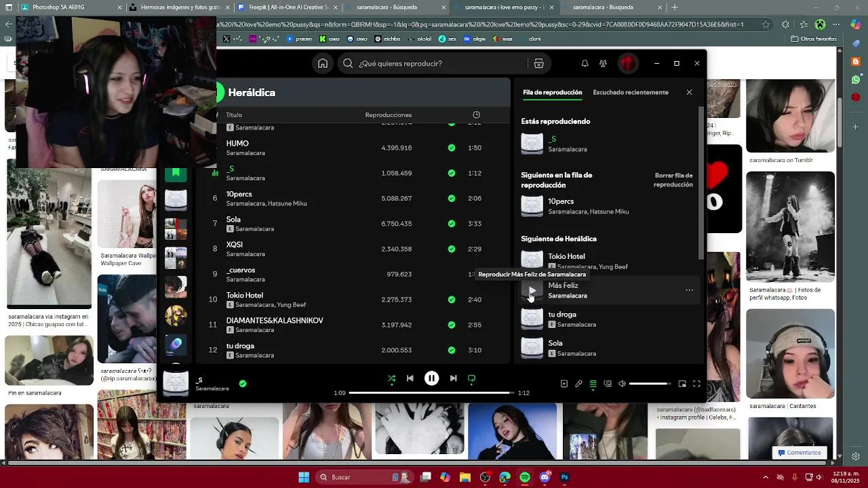Toggle saved checkmark for current song '_S'

pyautogui.click(x=243, y=384)
